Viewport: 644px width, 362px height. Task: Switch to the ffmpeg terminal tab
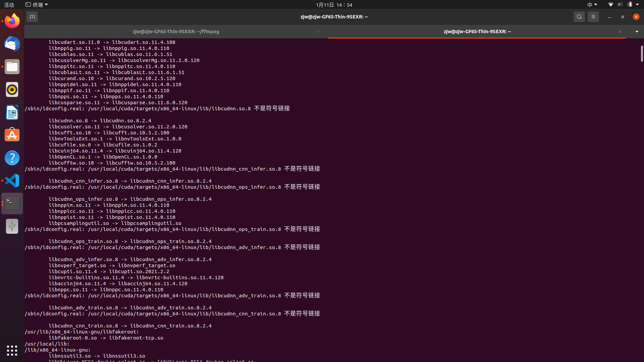pos(176,31)
